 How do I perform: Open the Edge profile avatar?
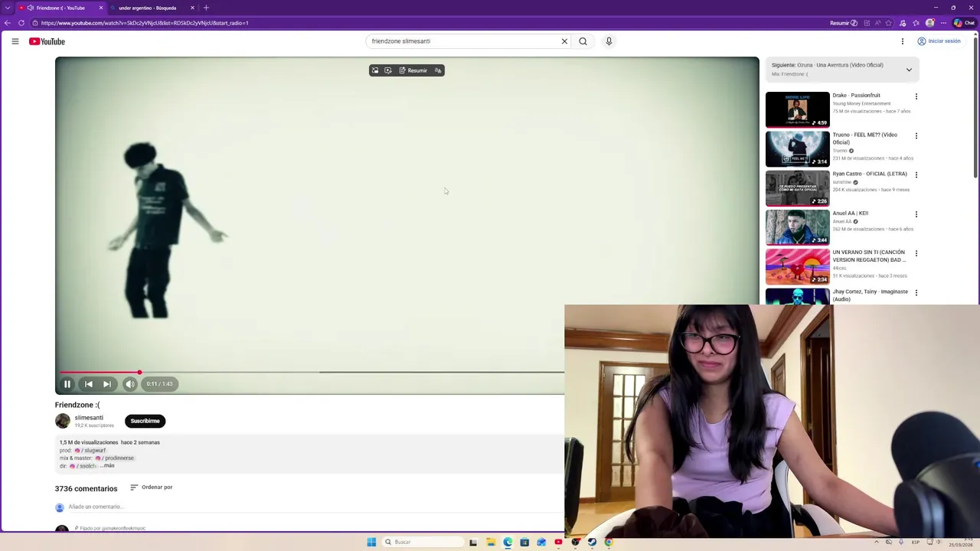click(x=930, y=23)
